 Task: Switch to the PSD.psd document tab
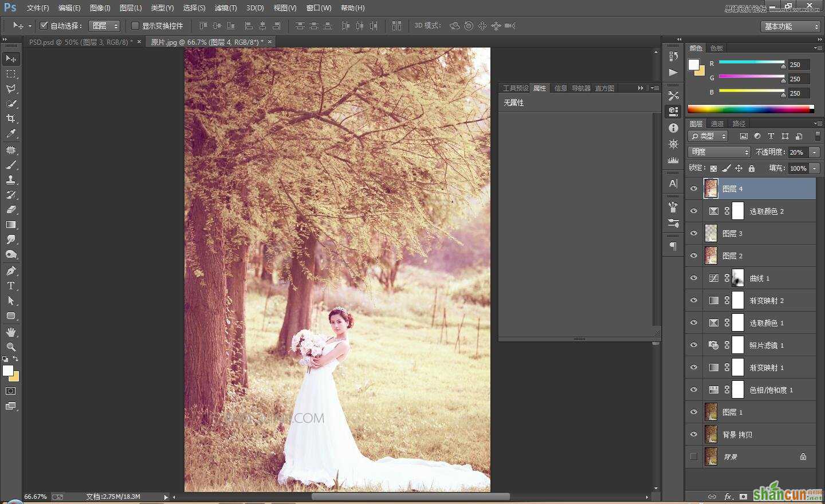point(81,42)
